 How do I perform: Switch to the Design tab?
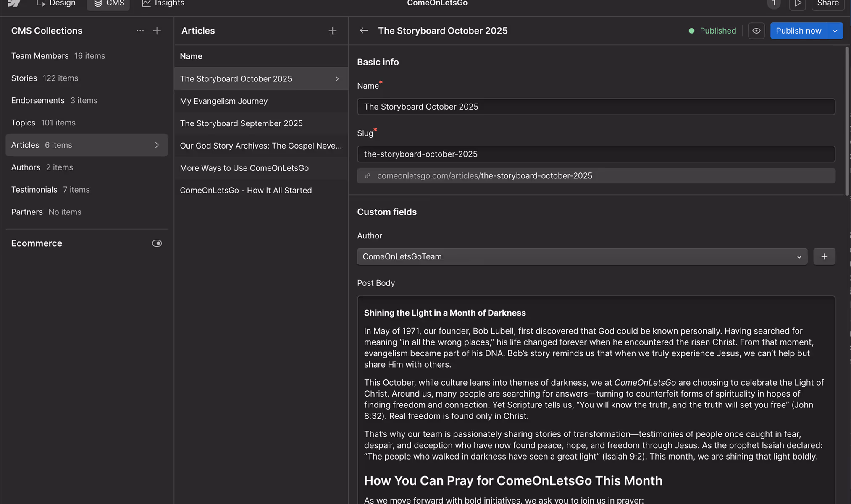coord(56,3)
